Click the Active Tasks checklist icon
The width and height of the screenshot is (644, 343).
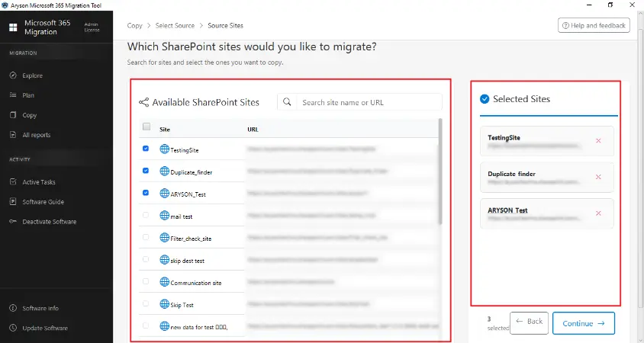pyautogui.click(x=13, y=181)
